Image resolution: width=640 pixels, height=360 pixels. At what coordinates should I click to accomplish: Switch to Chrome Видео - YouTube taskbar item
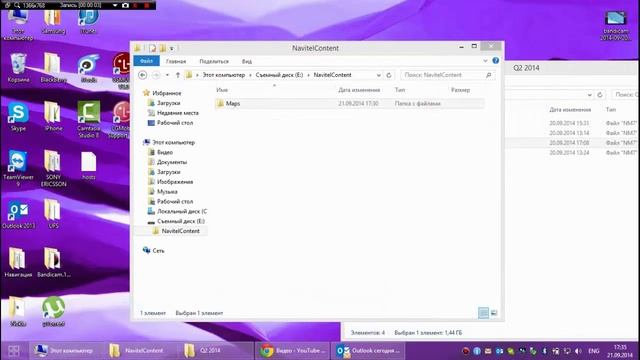(x=292, y=351)
